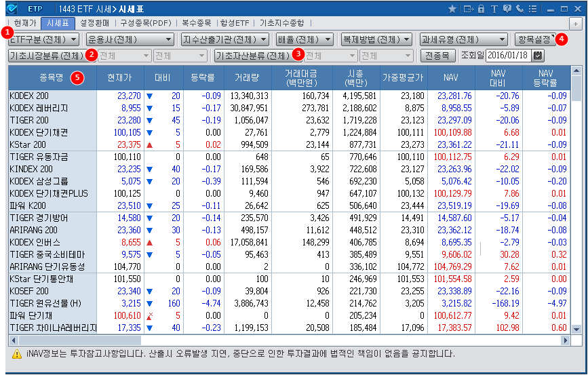Click the 항목설정 button

coord(535,39)
